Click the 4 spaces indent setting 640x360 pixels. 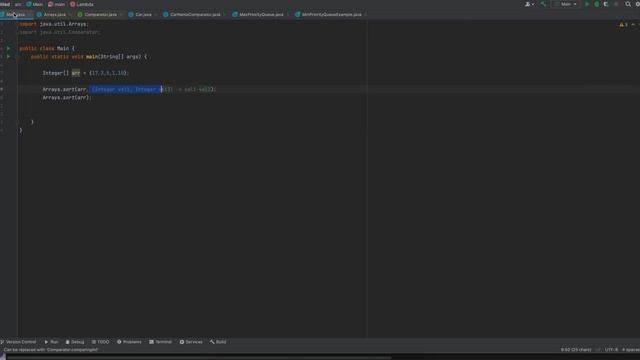pos(631,350)
